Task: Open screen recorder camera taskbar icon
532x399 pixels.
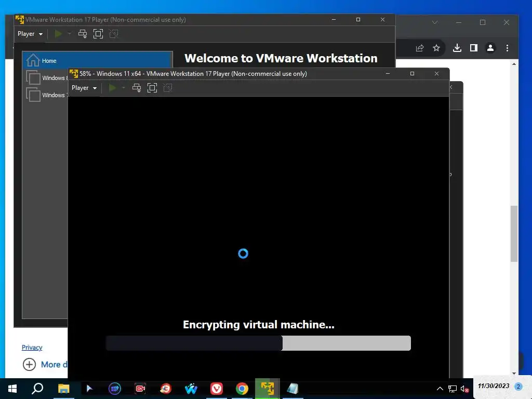Action: pos(140,389)
